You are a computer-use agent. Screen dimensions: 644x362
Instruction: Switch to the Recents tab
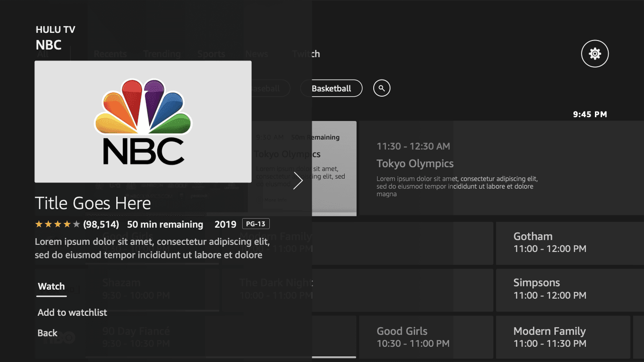[110, 54]
